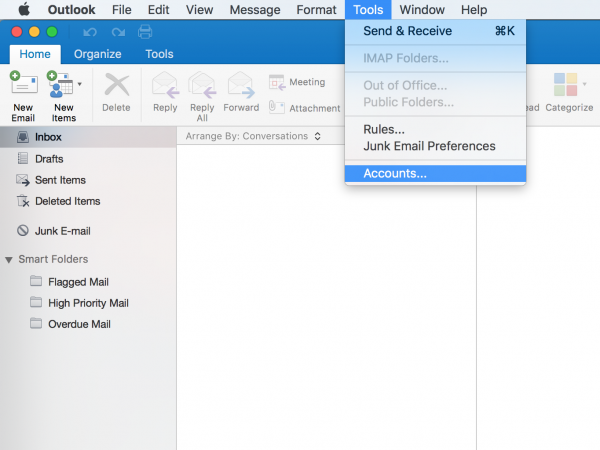Select the Deleted Items trash icon

[23, 201]
